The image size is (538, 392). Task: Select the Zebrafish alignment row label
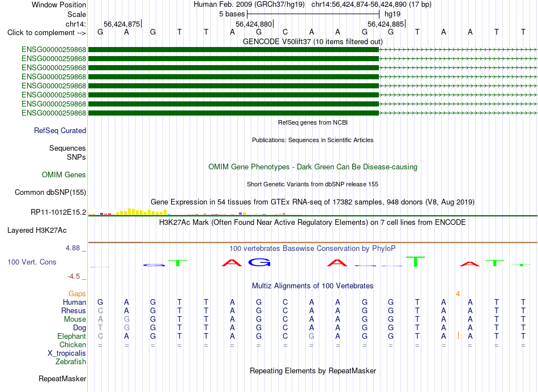(71, 361)
